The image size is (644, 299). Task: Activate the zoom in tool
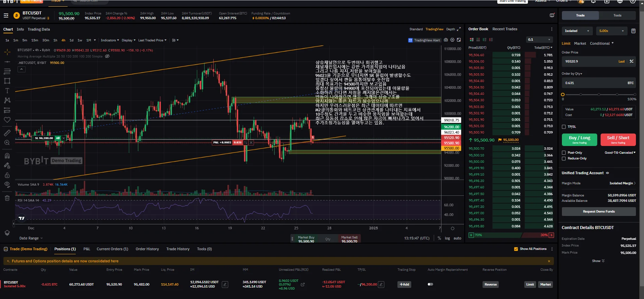7,143
